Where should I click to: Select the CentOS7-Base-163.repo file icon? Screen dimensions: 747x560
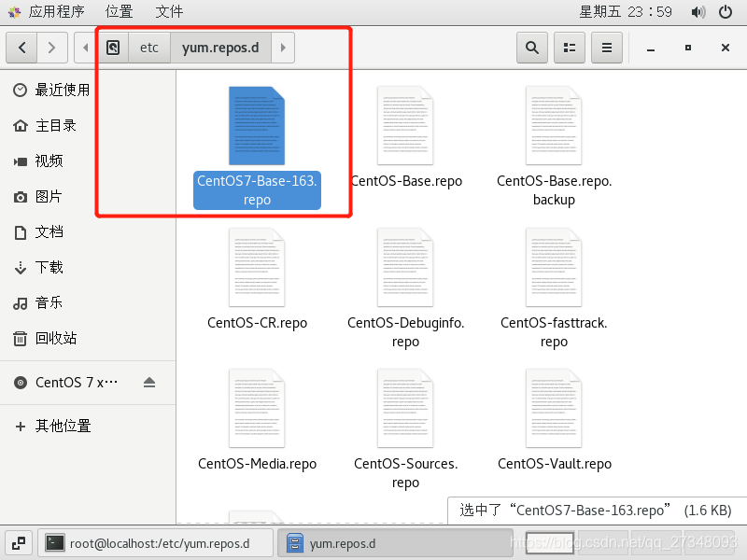[x=257, y=126]
